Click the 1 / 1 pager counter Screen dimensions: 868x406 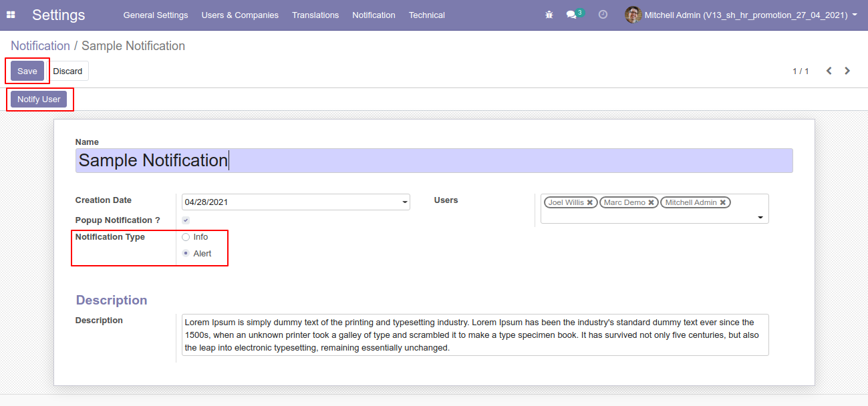801,71
